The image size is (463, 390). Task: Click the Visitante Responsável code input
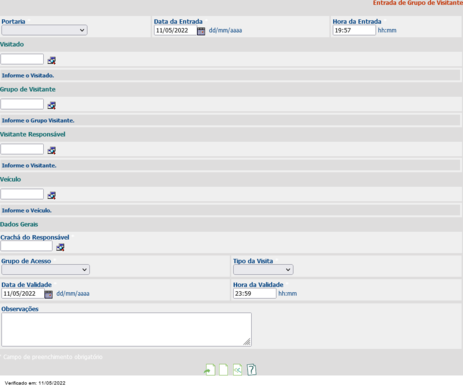[22, 149]
